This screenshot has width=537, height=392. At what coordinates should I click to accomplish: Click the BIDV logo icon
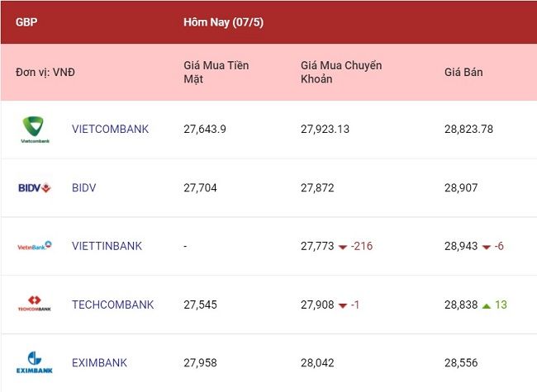click(35, 187)
